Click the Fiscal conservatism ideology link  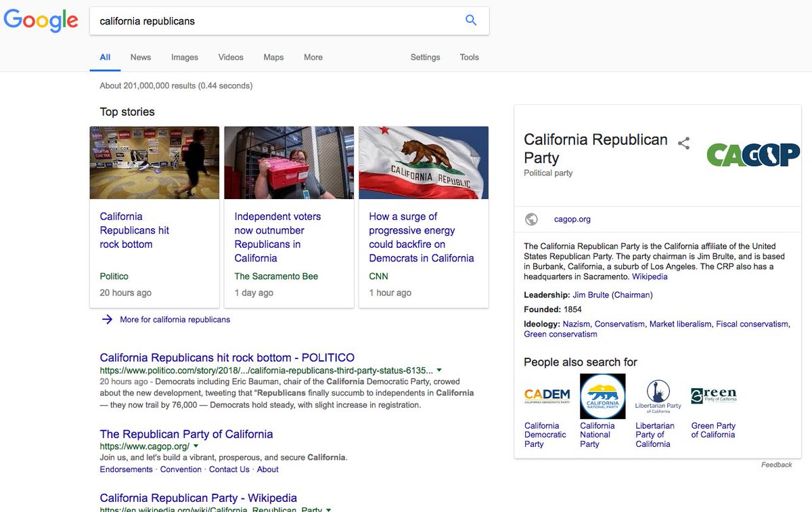(752, 324)
